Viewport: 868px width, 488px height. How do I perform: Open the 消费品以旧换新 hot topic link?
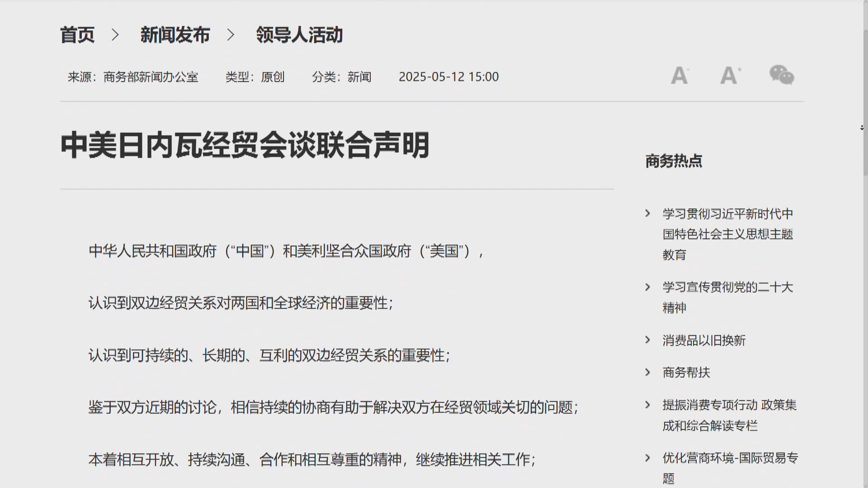coord(703,341)
